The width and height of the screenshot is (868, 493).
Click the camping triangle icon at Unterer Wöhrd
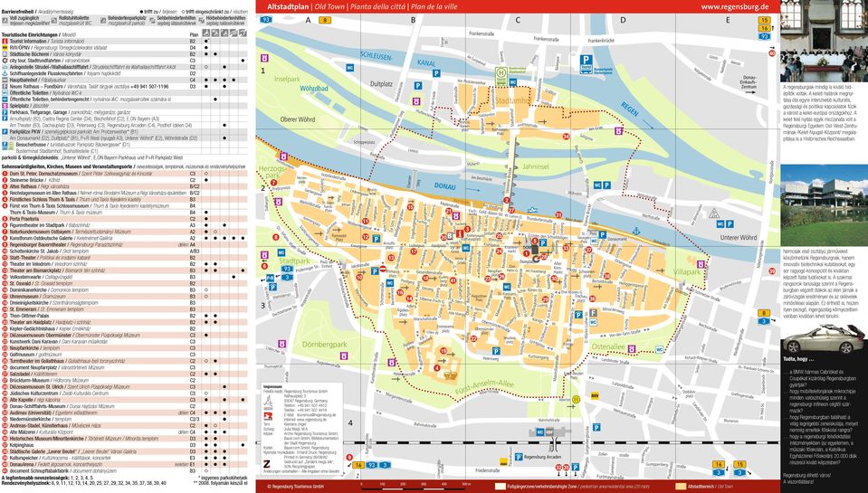(x=714, y=213)
